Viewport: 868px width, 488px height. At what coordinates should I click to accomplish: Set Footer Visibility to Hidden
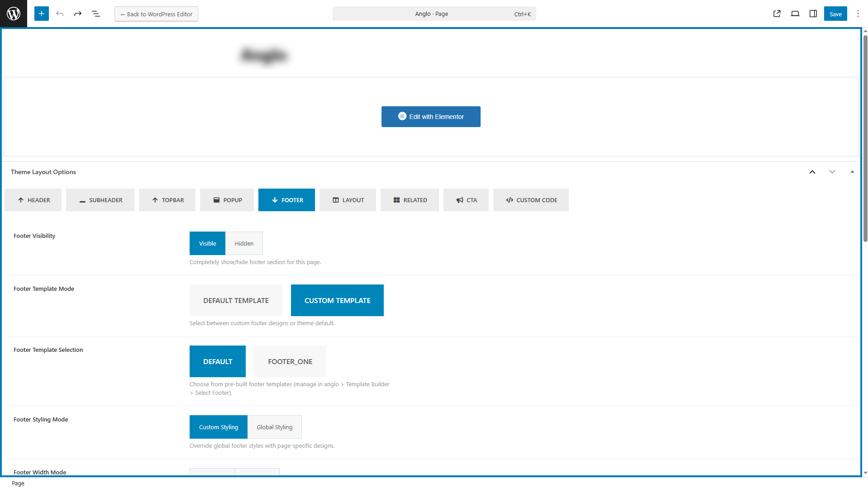coord(244,243)
